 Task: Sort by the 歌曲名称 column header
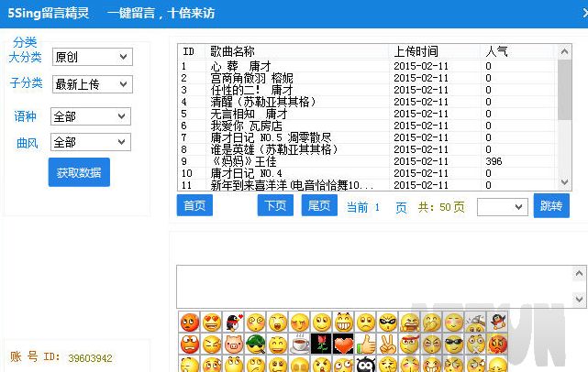297,51
